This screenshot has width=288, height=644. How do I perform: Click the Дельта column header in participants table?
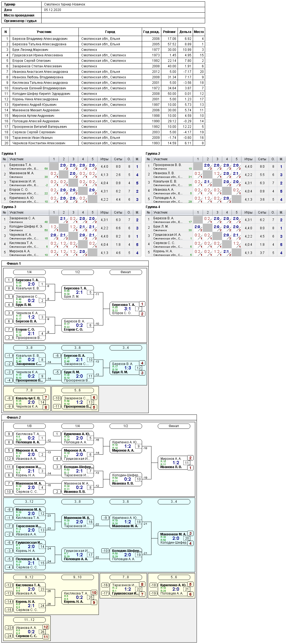tap(185, 32)
